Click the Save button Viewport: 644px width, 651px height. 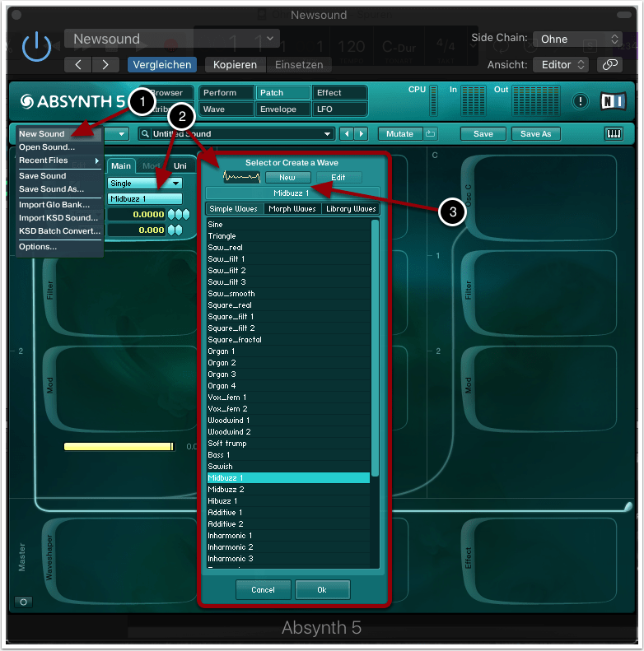click(x=483, y=133)
